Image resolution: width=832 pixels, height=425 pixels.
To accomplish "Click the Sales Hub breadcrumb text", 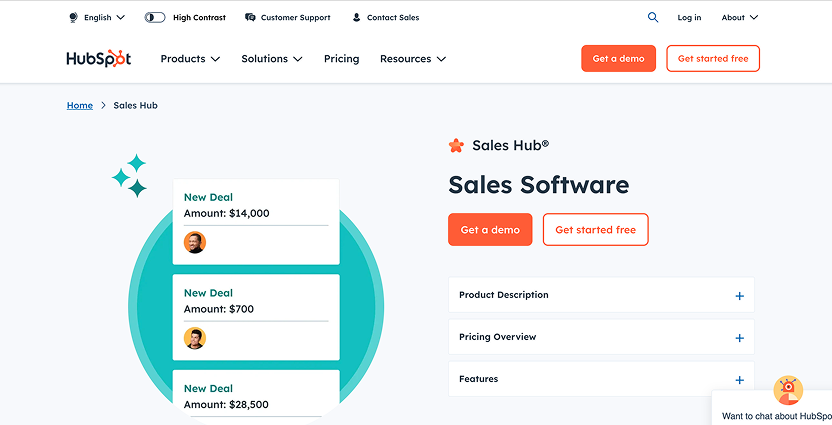I will pos(135,106).
